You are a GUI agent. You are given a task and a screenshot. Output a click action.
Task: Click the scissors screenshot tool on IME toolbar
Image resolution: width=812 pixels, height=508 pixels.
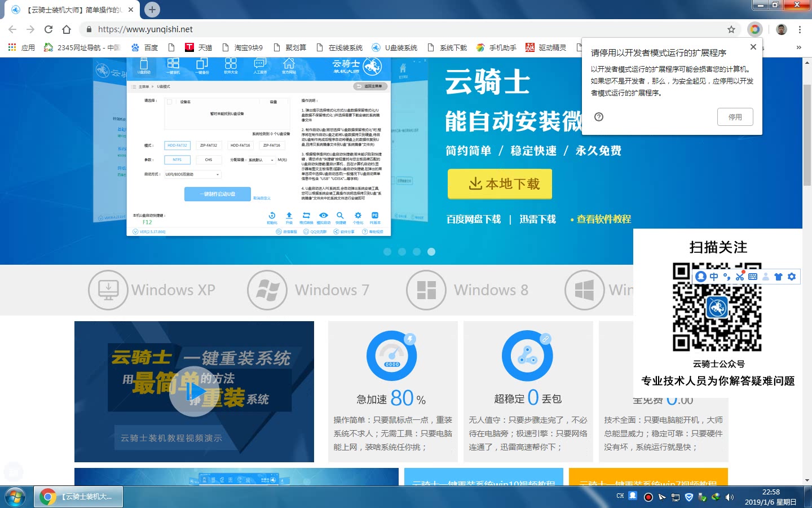(x=740, y=277)
